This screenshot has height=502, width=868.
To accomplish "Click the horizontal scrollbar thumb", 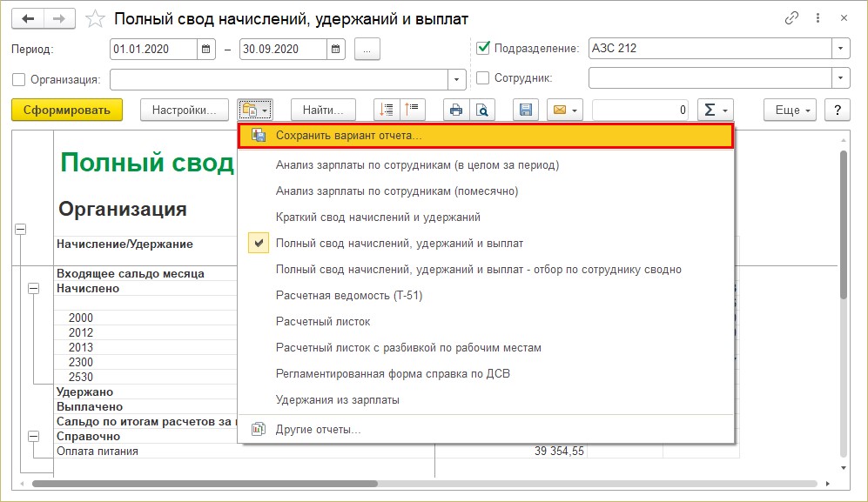I will [205, 484].
